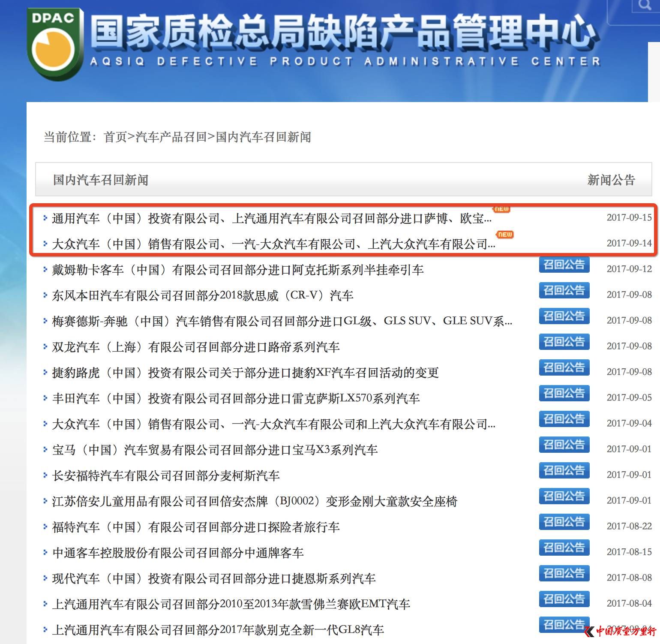660x644 pixels.
Task: Select the 国内汽车召回新闻 heading tab
Action: click(x=101, y=180)
